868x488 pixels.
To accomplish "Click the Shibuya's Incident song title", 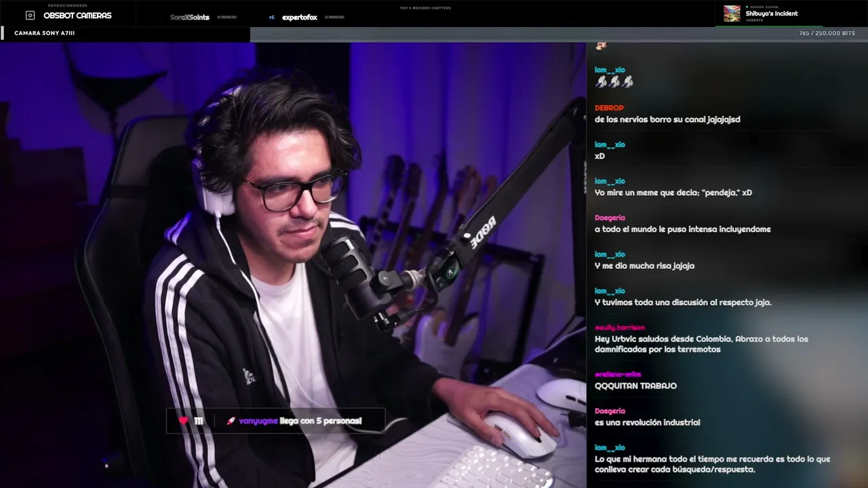I will (x=772, y=14).
